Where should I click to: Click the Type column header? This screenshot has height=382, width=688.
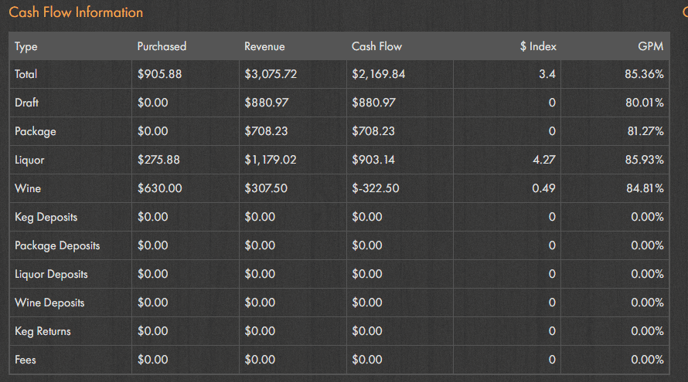click(x=26, y=46)
